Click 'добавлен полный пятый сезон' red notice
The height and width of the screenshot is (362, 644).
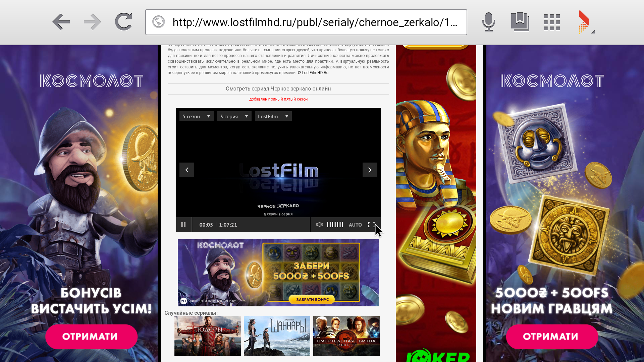278,99
